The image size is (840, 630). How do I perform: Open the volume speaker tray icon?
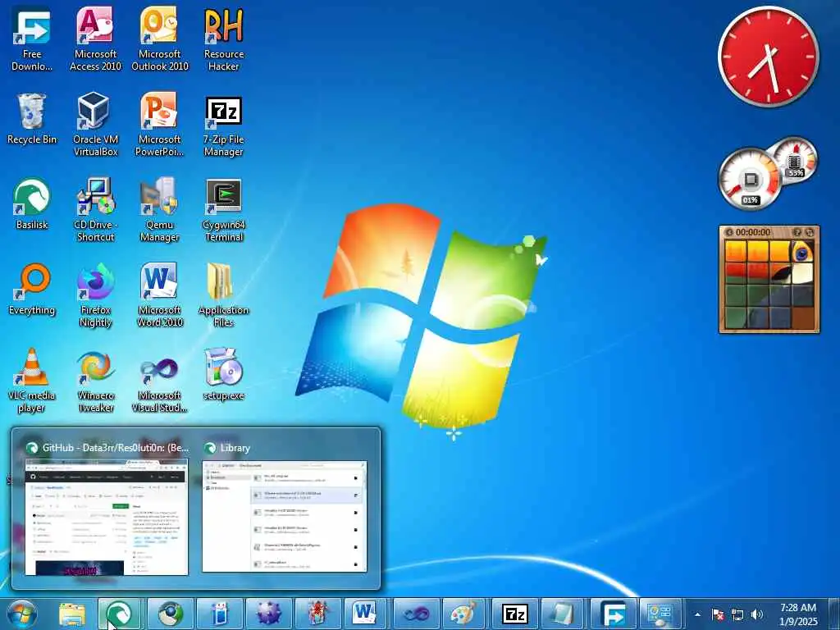757,614
